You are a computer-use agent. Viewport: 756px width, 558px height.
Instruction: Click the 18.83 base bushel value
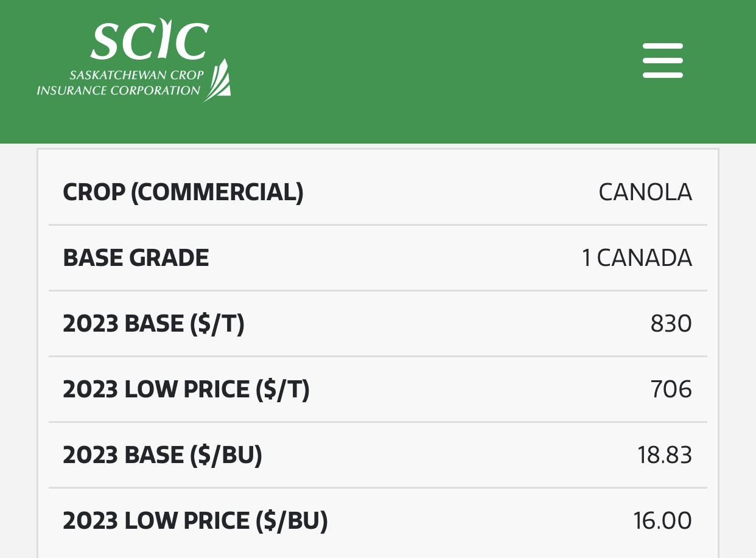pos(665,455)
